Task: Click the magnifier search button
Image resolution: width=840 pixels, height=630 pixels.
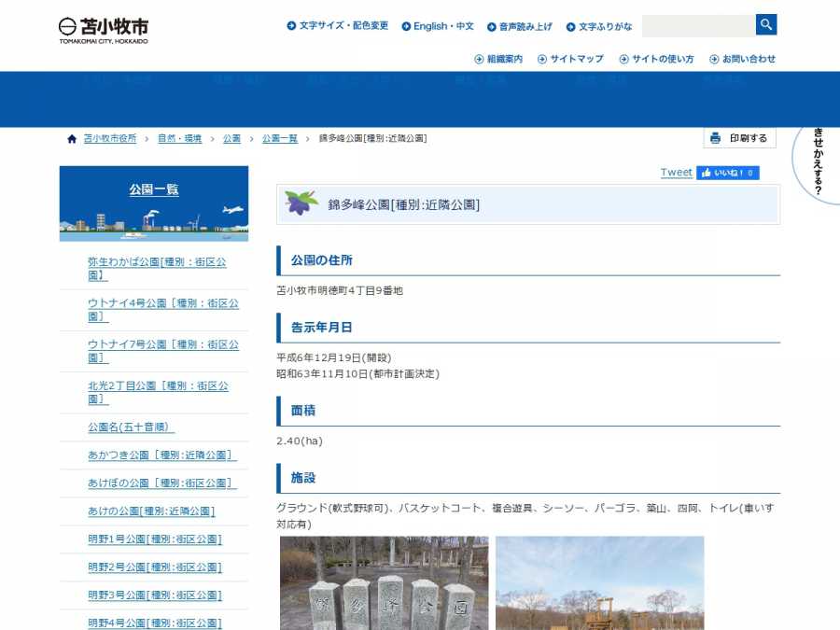Action: pyautogui.click(x=766, y=24)
